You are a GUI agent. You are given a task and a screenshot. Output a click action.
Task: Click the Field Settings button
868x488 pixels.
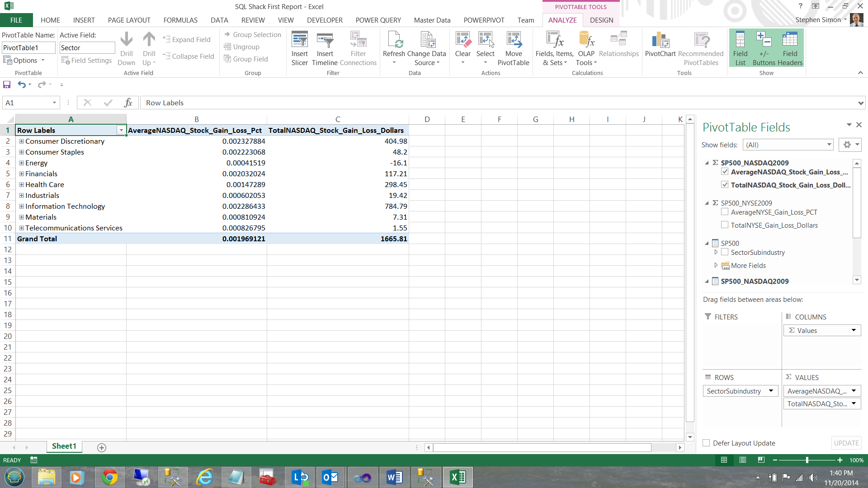(87, 61)
